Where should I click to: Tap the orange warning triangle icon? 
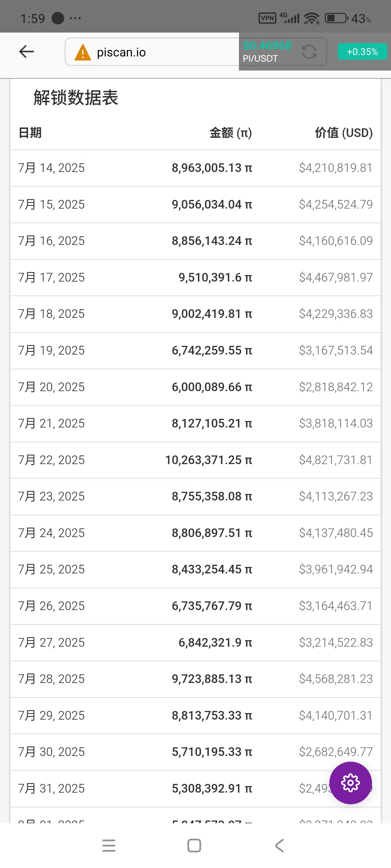(x=83, y=52)
